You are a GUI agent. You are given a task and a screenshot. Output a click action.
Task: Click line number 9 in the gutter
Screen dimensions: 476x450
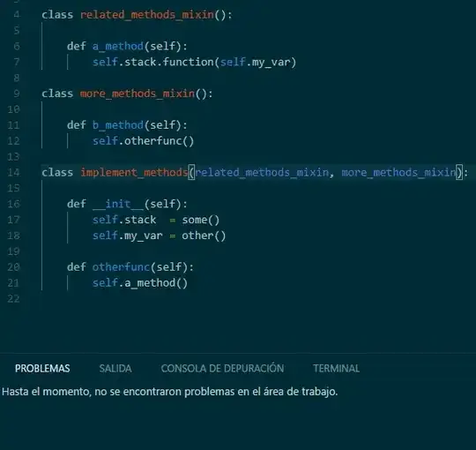click(x=17, y=94)
